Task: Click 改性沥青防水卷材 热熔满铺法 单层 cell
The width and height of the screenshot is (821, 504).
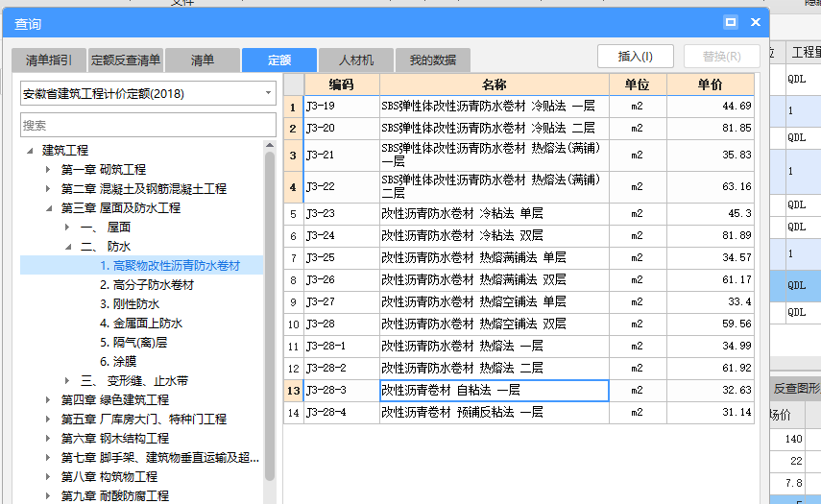Action: (x=495, y=258)
